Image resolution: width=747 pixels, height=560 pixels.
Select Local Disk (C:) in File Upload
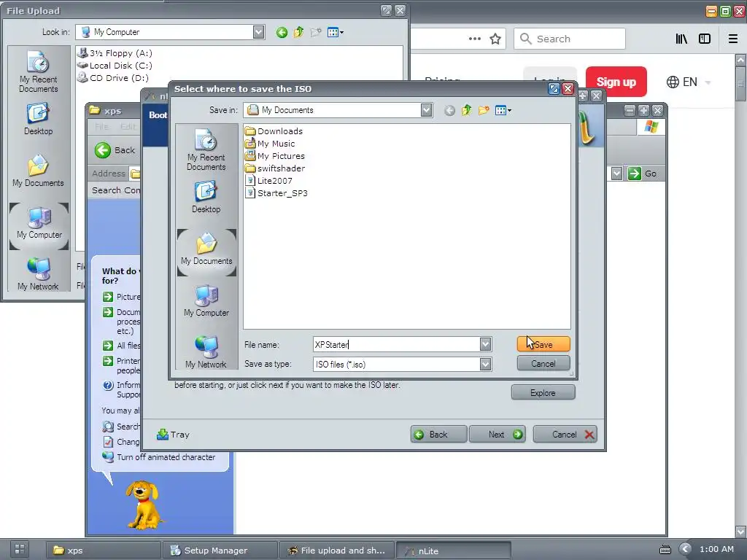tap(115, 65)
